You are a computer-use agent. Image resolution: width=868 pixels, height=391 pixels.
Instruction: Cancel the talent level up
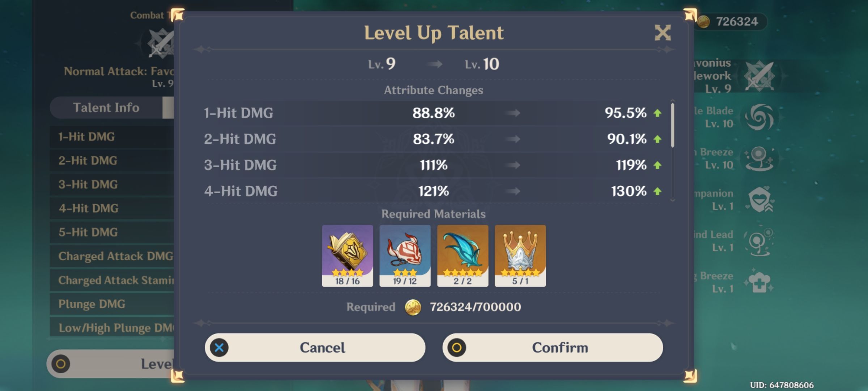315,348
